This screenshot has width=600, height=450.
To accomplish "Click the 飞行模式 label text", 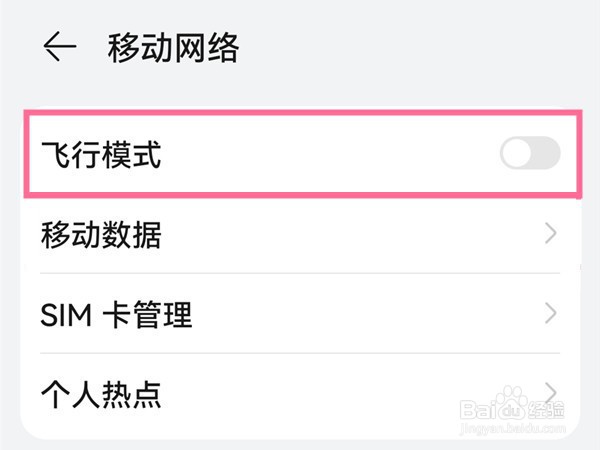I will click(101, 155).
